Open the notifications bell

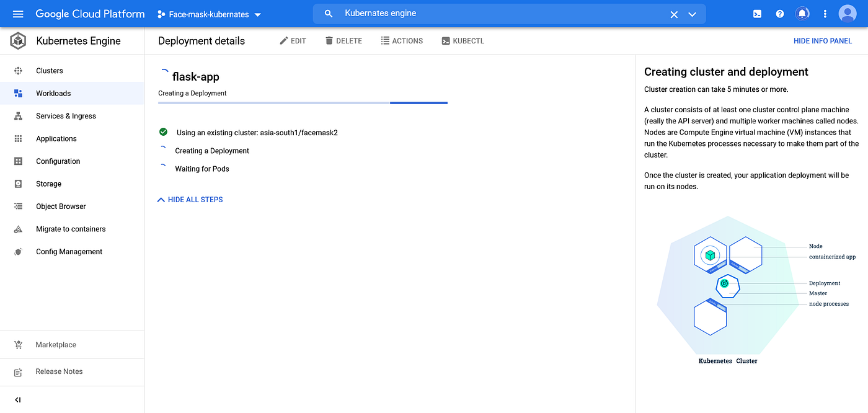[802, 14]
